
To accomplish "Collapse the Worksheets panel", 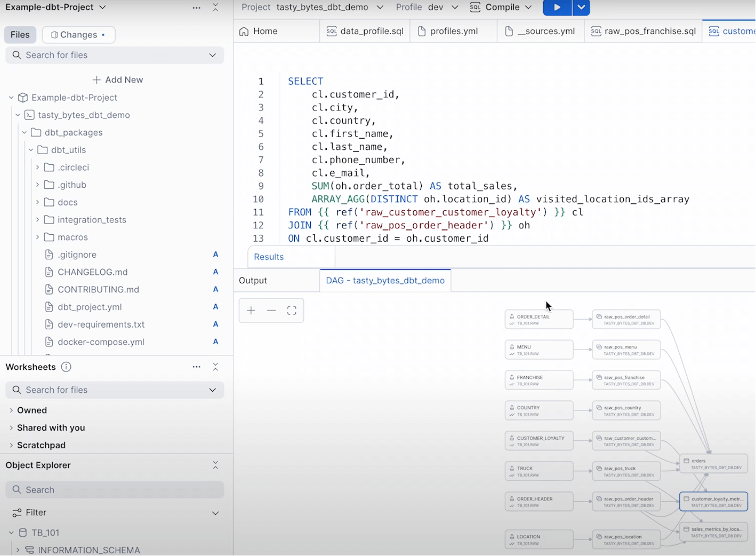I will pos(215,367).
